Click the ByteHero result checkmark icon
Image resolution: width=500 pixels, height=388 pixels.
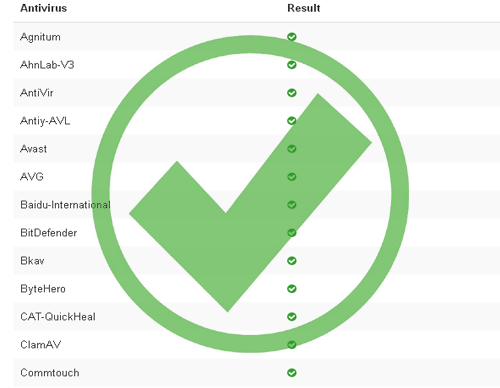click(292, 289)
